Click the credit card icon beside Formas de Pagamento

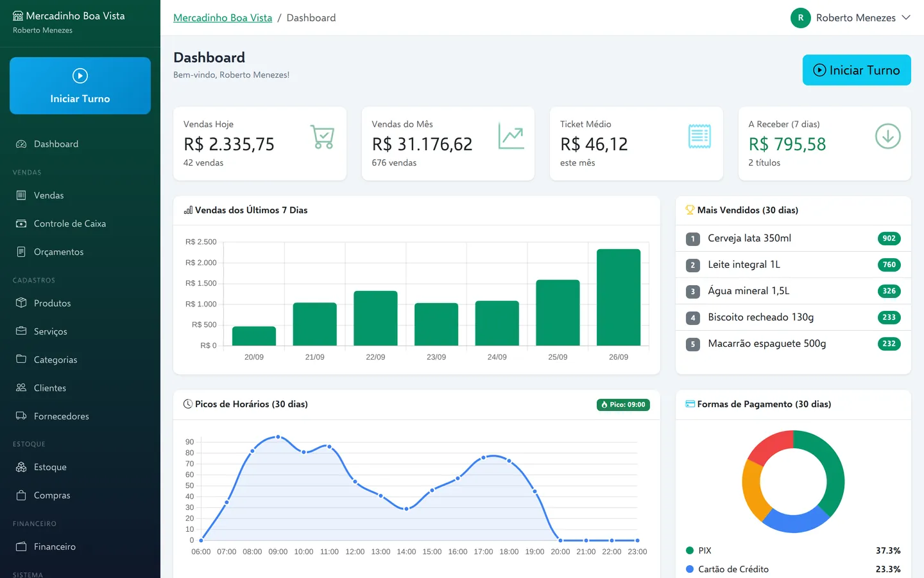tap(690, 404)
